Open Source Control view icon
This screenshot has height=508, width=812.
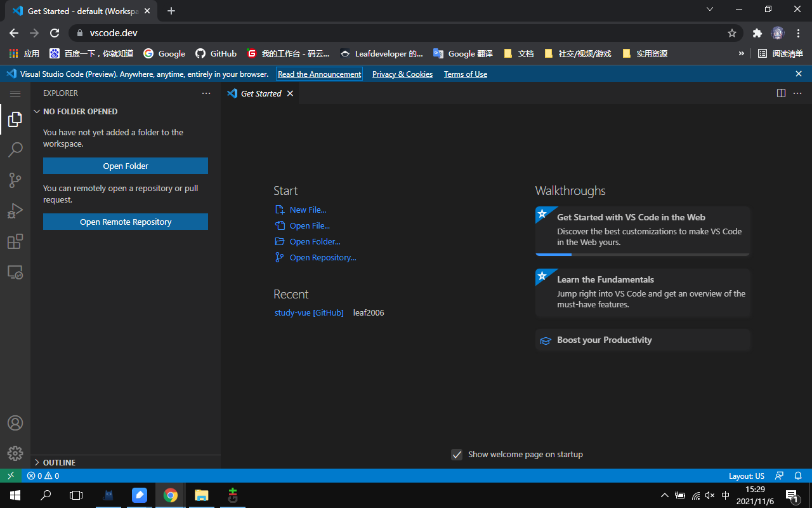coord(15,180)
